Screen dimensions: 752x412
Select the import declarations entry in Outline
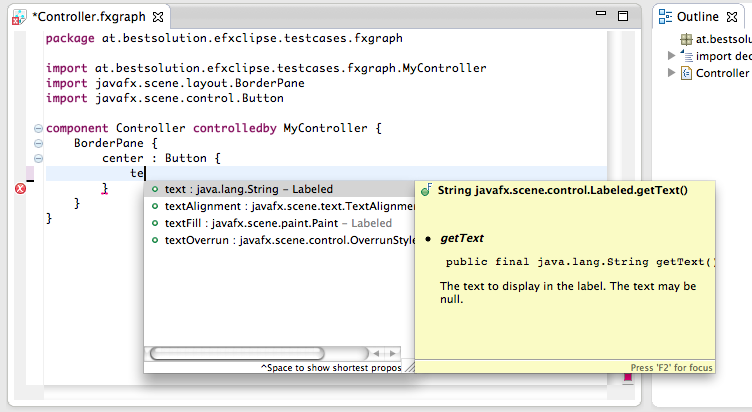coord(724,56)
